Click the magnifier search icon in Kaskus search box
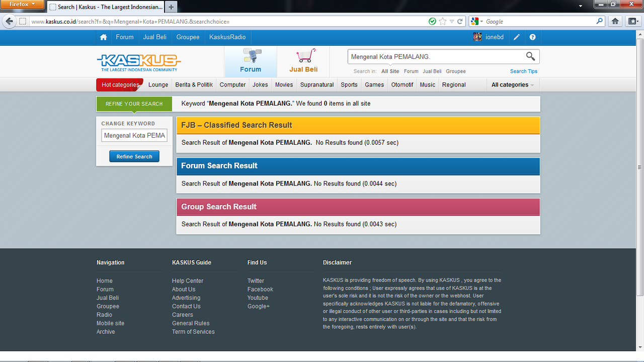The image size is (644, 362). pos(530,56)
